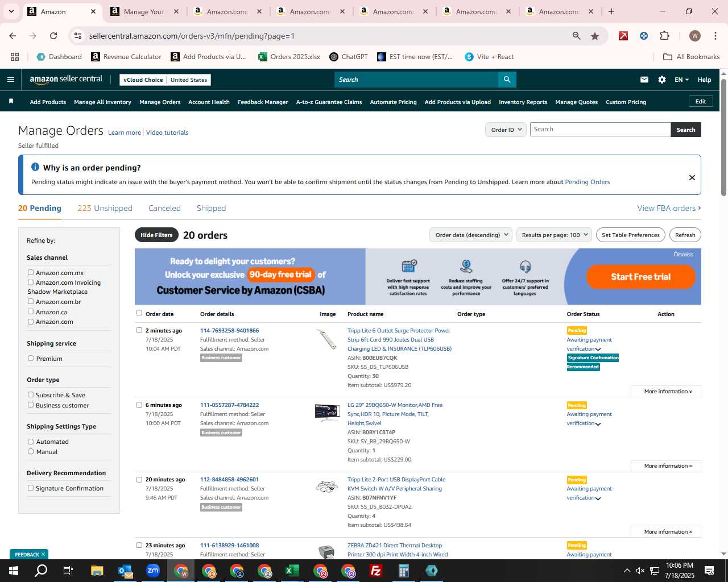728x582 pixels.
Task: Click Set Table Preferences button
Action: pos(630,235)
